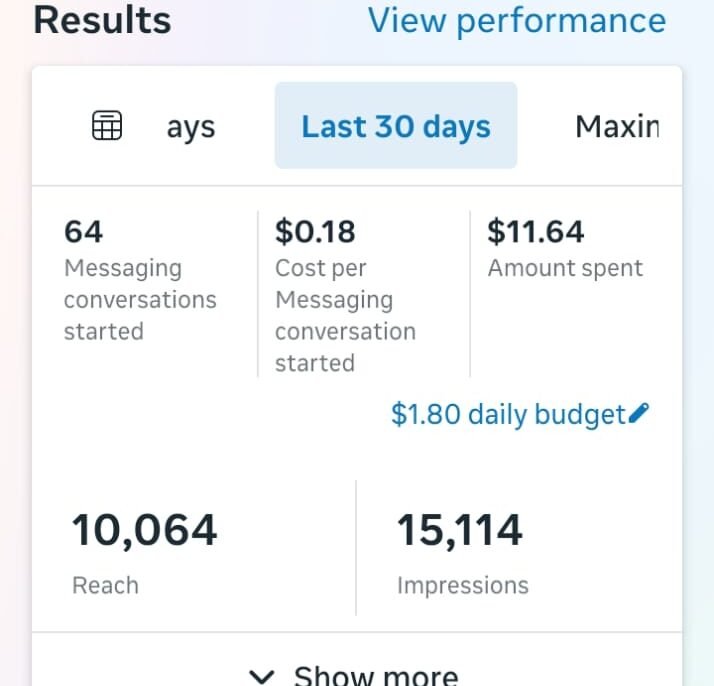The height and width of the screenshot is (686, 714).
Task: Click the 64 Messaging conversations started metric
Action: (x=84, y=232)
